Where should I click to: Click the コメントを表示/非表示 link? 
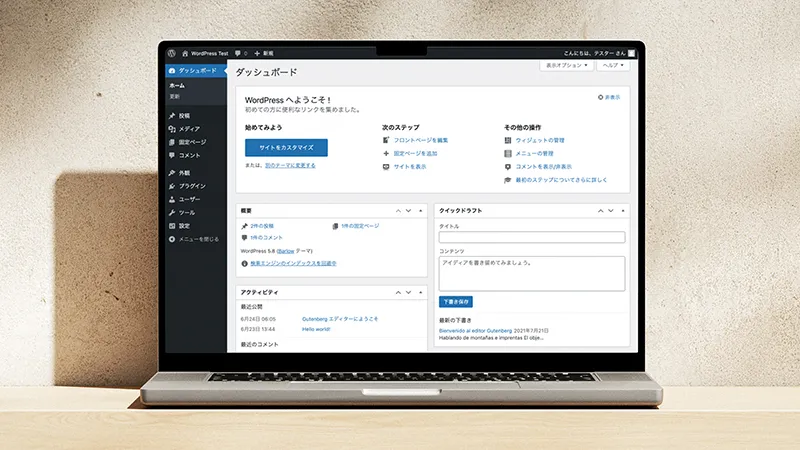coord(543,167)
